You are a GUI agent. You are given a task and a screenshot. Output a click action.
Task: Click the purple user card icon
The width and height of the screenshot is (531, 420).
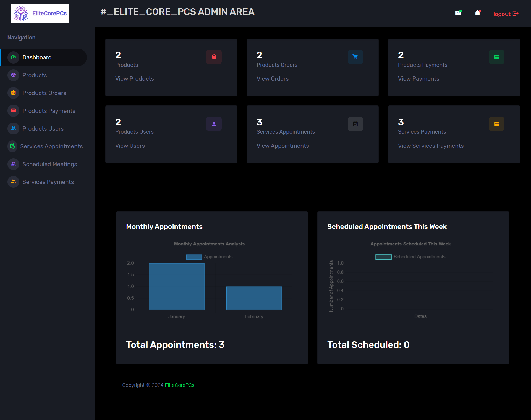214,124
